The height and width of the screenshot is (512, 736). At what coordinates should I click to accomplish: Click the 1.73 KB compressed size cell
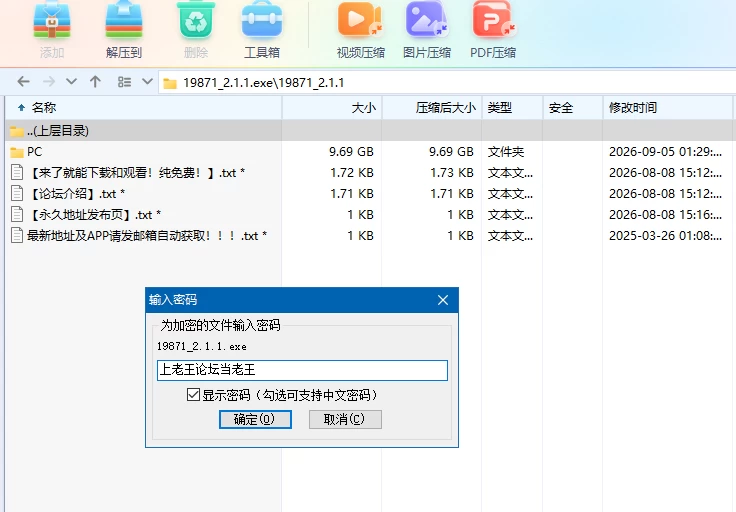[452, 173]
